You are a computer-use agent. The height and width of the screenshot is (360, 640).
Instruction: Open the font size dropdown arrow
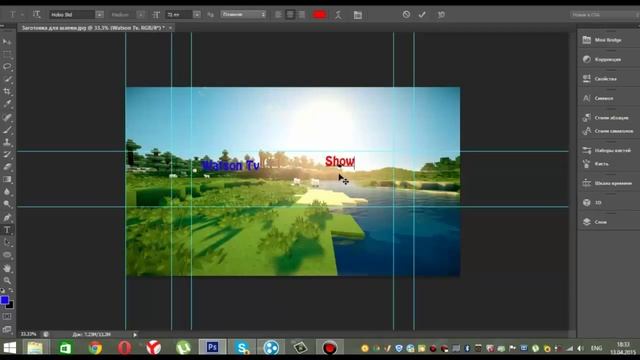tap(197, 15)
